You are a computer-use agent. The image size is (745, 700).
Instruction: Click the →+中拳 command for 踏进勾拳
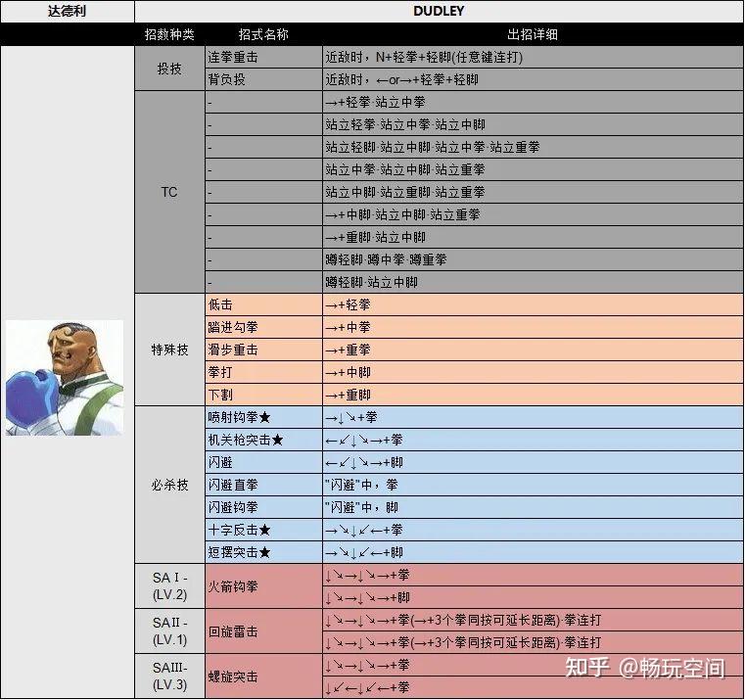348,327
